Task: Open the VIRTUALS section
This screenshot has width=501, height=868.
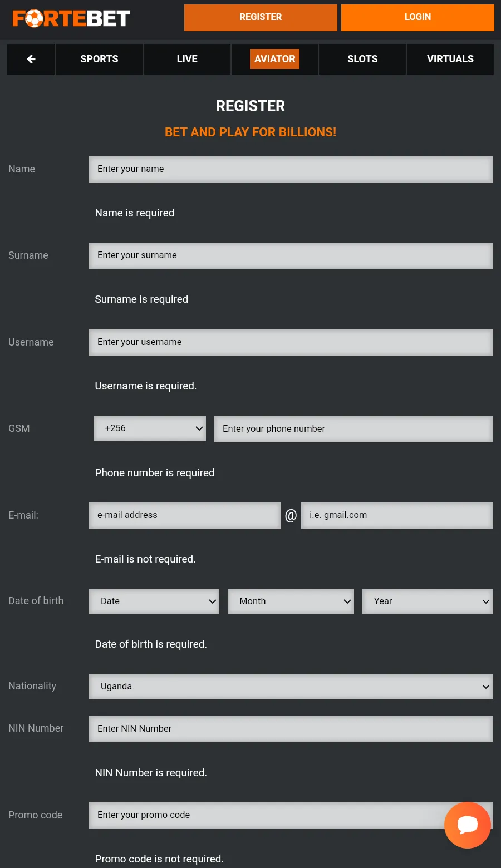Action: click(450, 59)
